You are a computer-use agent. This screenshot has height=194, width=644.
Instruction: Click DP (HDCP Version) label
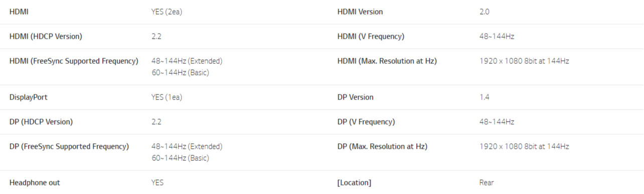click(41, 122)
